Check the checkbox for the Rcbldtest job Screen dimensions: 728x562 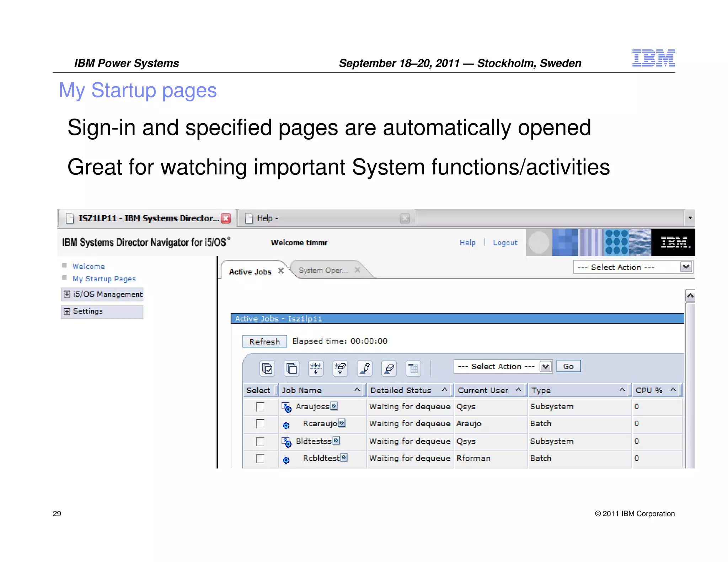click(260, 458)
